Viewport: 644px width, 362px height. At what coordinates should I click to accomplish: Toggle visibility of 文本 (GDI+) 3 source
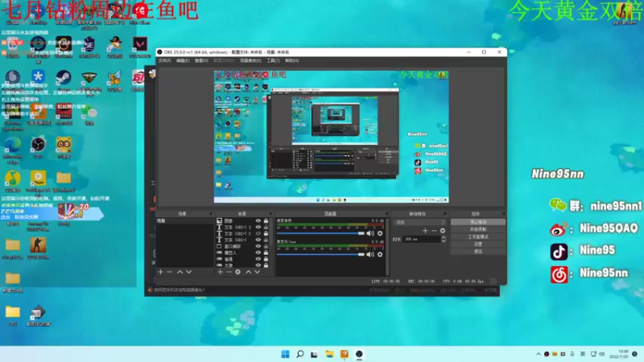[x=258, y=227]
